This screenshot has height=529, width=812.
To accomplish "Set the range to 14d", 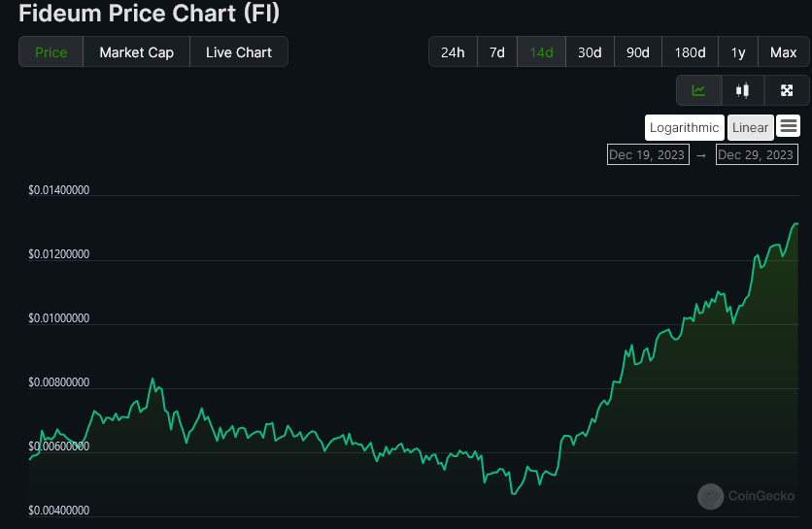I will coord(541,52).
